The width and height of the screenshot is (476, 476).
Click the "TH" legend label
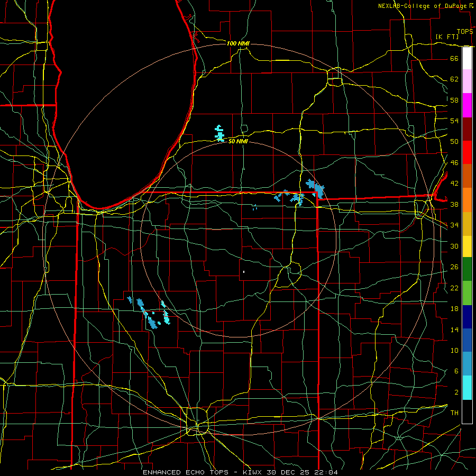[x=454, y=413]
